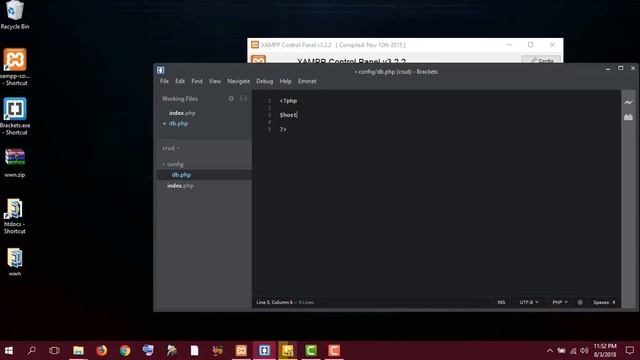Open the crud project dropdown

click(171, 148)
